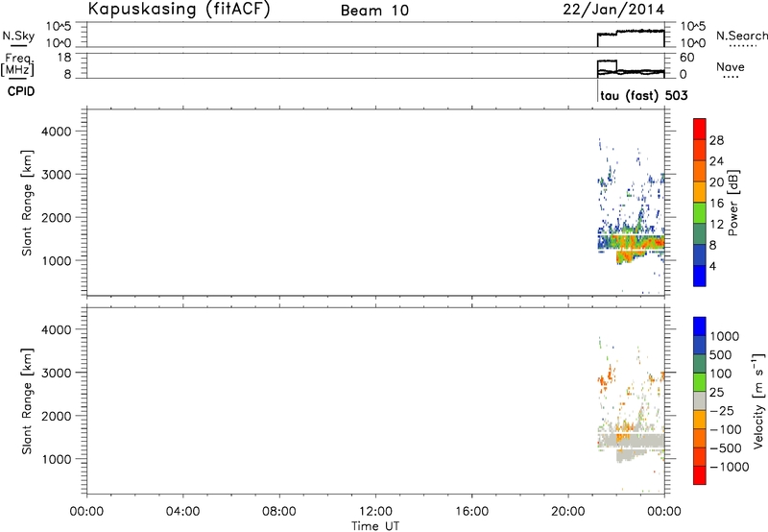Click the 'Slant Range [km]' label of power panel
The height and width of the screenshot is (532, 768).
pyautogui.click(x=27, y=203)
